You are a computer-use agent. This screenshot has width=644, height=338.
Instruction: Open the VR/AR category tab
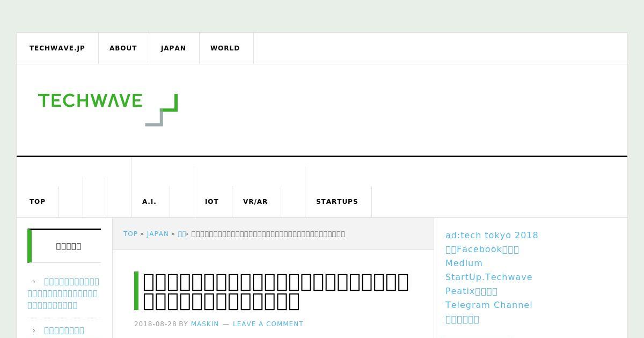[x=255, y=202]
